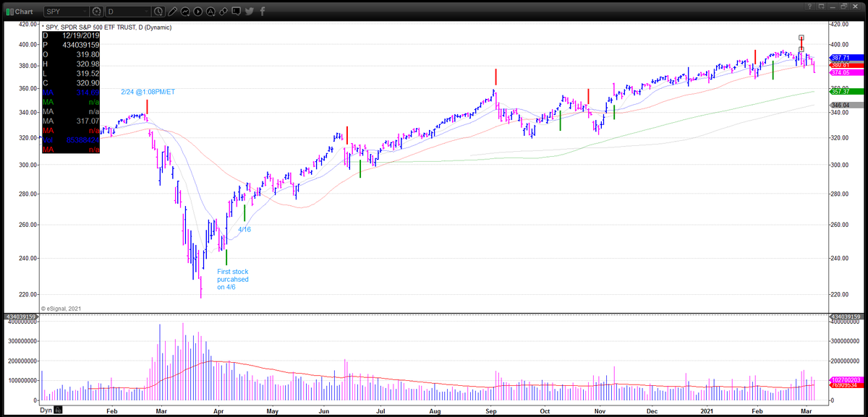Click the square marker at chart top right

click(x=801, y=38)
